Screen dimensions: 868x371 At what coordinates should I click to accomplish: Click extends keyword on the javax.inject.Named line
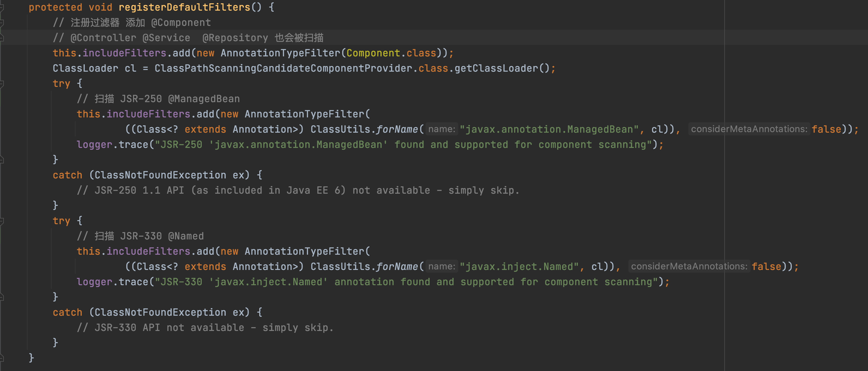point(205,267)
